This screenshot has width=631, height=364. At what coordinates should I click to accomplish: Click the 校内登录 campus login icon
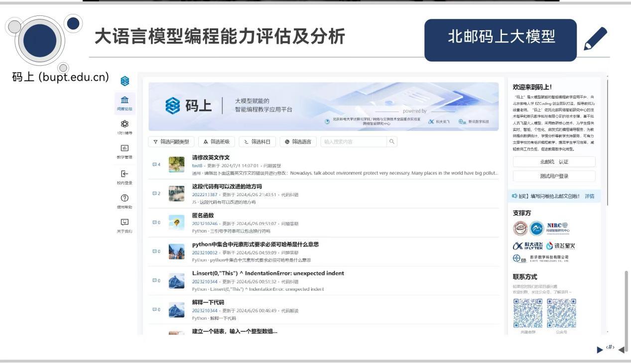click(x=125, y=175)
